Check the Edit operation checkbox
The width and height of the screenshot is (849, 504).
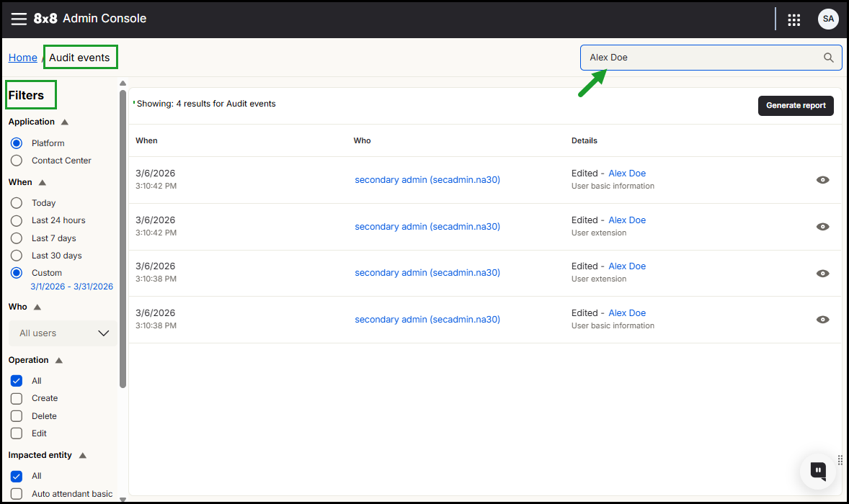point(17,433)
